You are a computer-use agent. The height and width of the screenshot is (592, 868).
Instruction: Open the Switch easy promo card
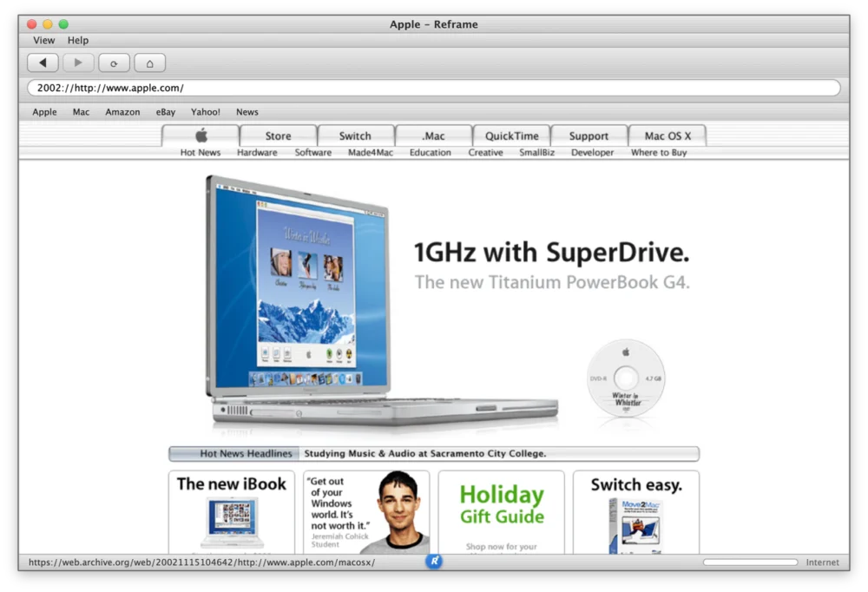click(636, 512)
